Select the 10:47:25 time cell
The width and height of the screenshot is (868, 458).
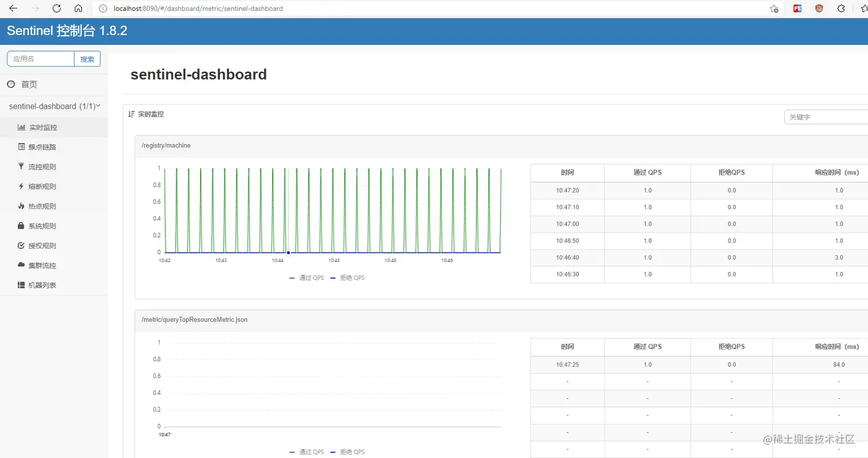point(567,364)
